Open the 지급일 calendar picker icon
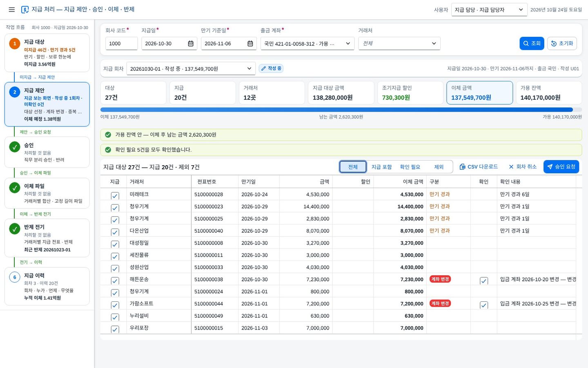Screen dimensions: 588x368 (x=191, y=43)
